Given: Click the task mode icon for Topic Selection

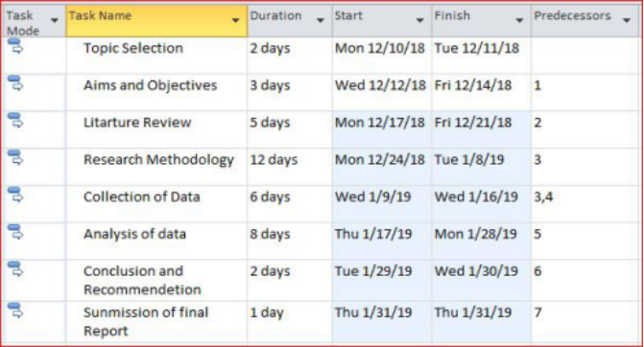Looking at the screenshot, I should tap(15, 46).
